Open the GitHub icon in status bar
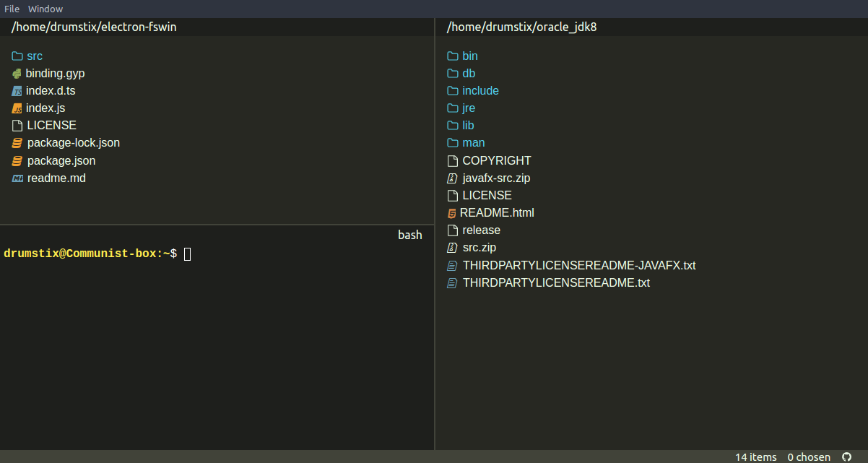 [x=847, y=456]
